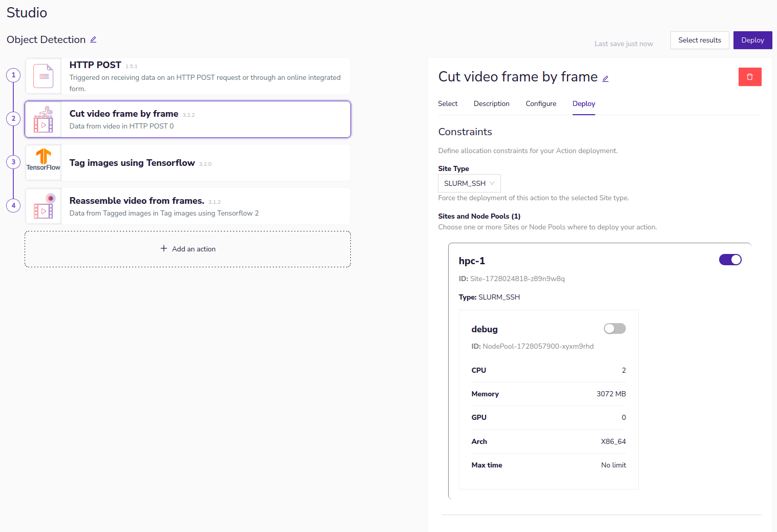
Task: Delete action with red trash button
Action: 749,77
